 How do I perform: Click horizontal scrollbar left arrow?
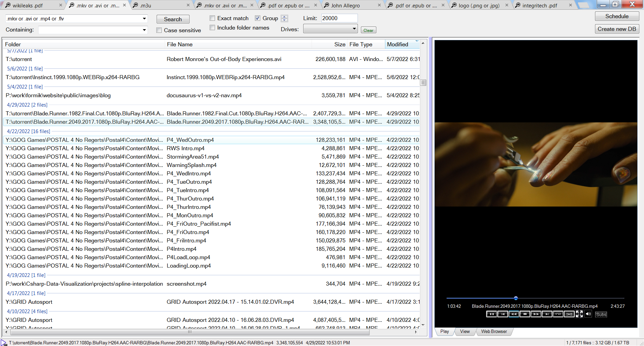coord(6,332)
